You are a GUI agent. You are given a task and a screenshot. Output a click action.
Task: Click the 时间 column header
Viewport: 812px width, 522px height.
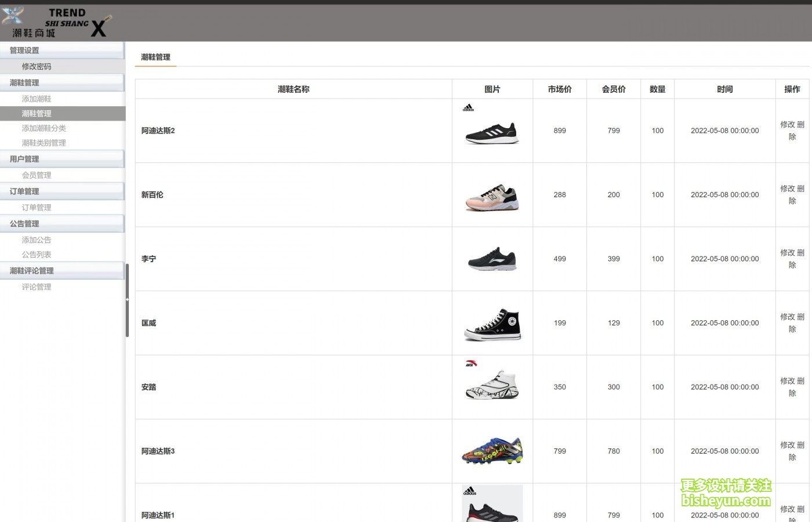[x=725, y=89]
